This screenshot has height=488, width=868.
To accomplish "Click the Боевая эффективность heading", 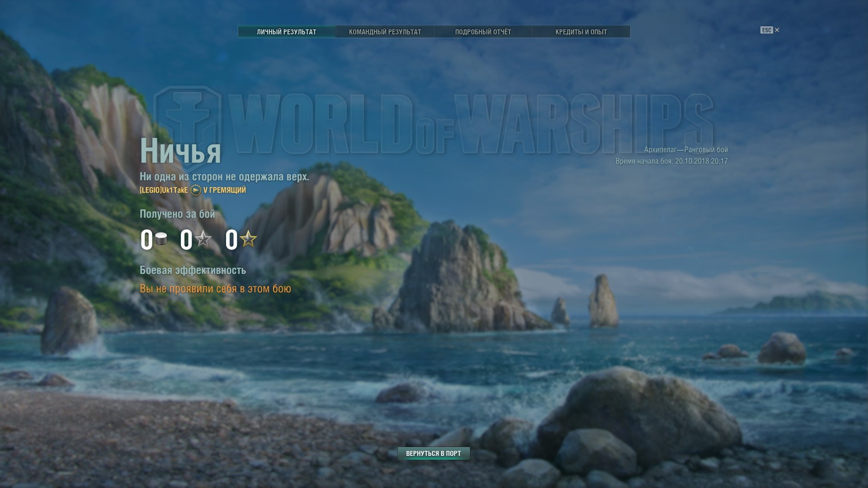I will (x=193, y=270).
